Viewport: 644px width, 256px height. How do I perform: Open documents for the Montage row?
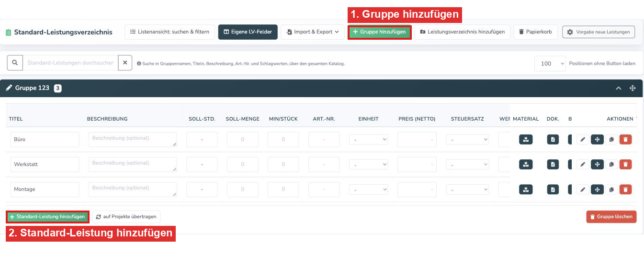[553, 189]
